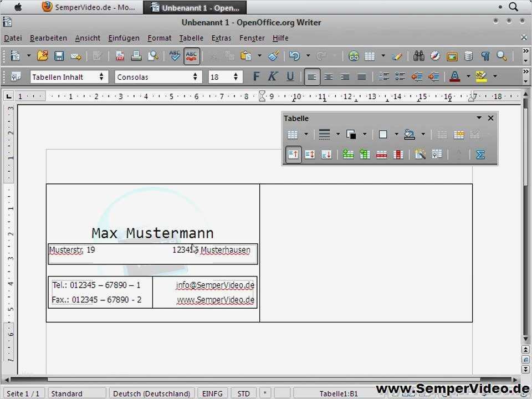Show the drawing functions pencil icon

point(397,56)
